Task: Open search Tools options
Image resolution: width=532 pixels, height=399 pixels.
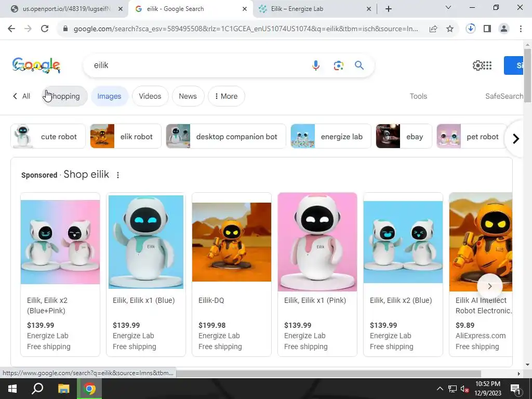Action: [418, 96]
